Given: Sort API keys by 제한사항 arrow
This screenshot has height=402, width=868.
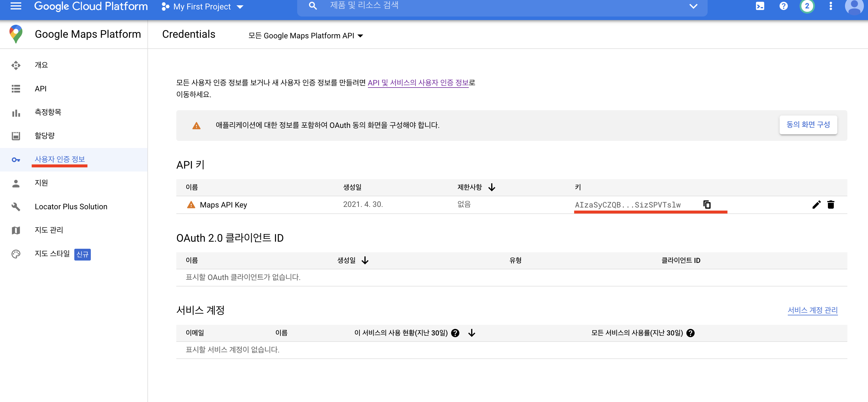Looking at the screenshot, I should pos(491,187).
